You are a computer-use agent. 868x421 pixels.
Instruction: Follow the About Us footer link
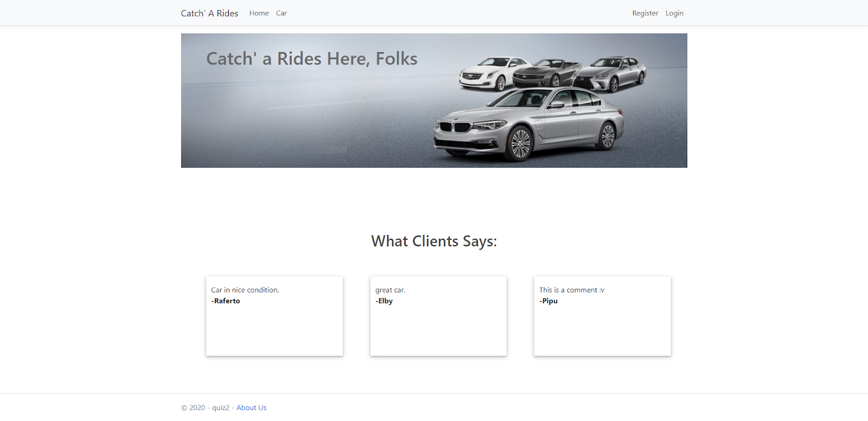251,407
